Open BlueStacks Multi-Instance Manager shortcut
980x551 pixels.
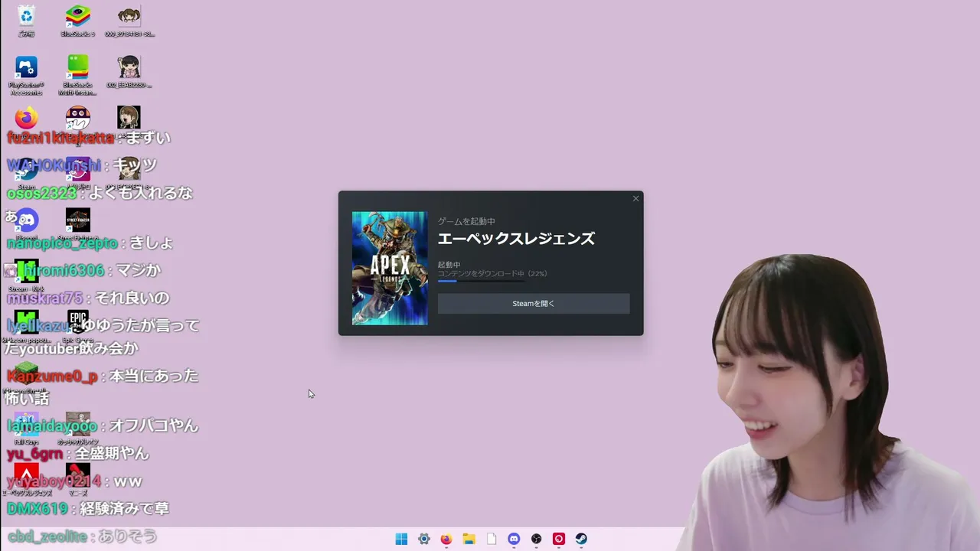[77, 75]
